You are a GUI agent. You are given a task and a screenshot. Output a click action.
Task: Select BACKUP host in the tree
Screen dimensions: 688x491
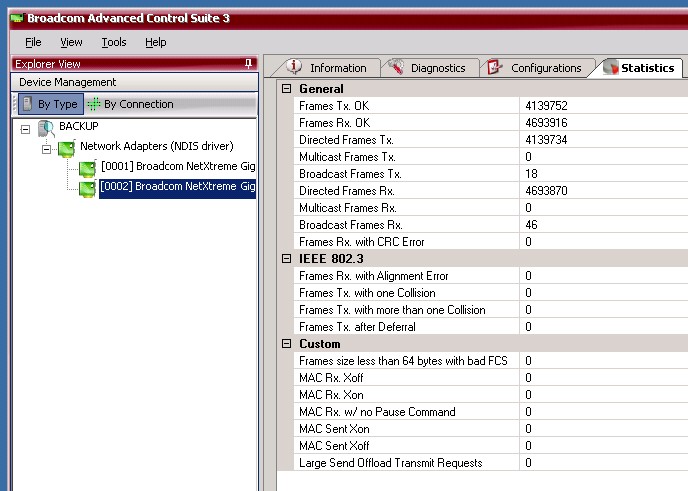tap(79, 126)
